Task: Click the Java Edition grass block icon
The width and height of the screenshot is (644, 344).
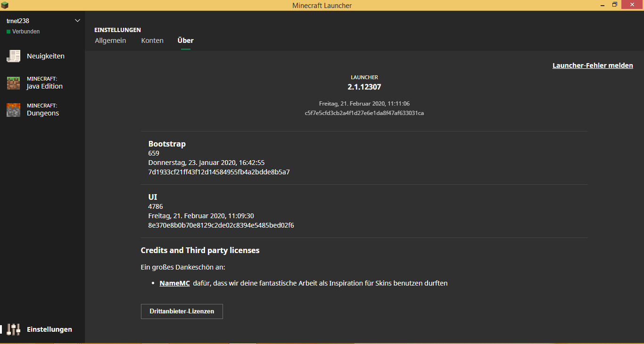Action: coord(13,83)
